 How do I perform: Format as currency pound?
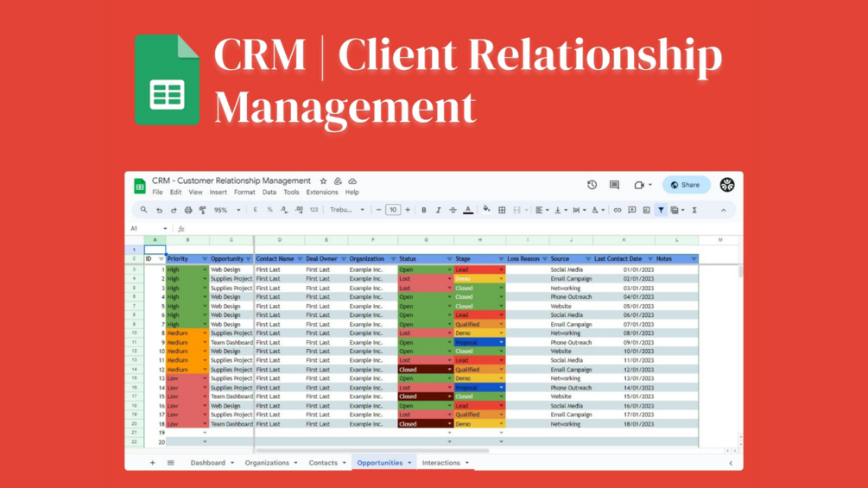tap(255, 210)
